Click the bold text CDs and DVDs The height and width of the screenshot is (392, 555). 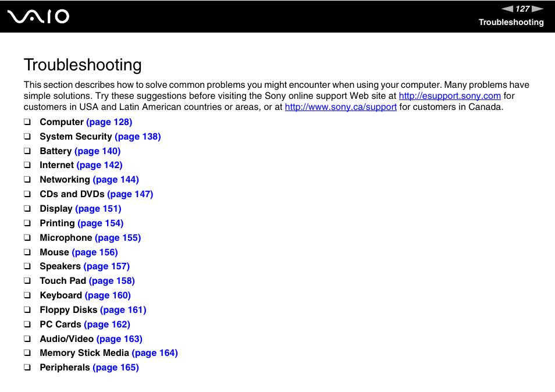pos(72,194)
